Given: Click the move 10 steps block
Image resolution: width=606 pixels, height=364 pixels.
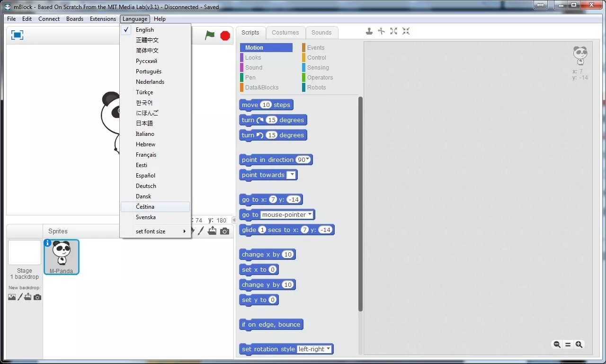Looking at the screenshot, I should coord(267,105).
